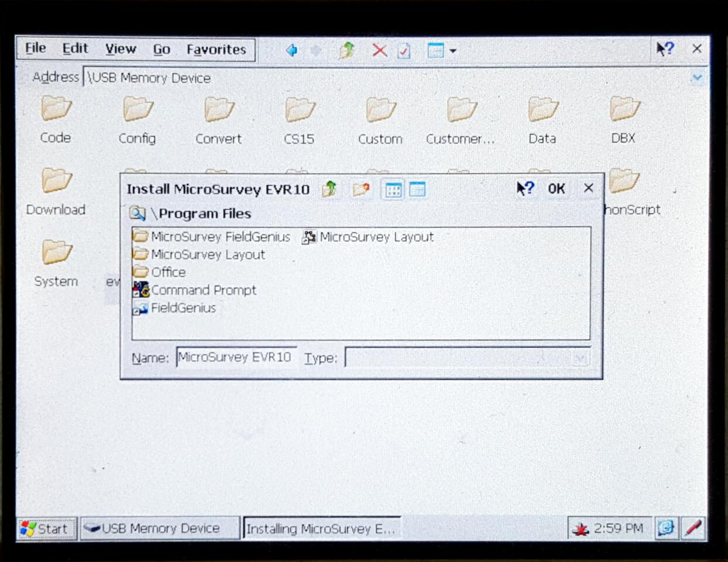Click the Forward arrow in Explorer toolbar

[316, 51]
